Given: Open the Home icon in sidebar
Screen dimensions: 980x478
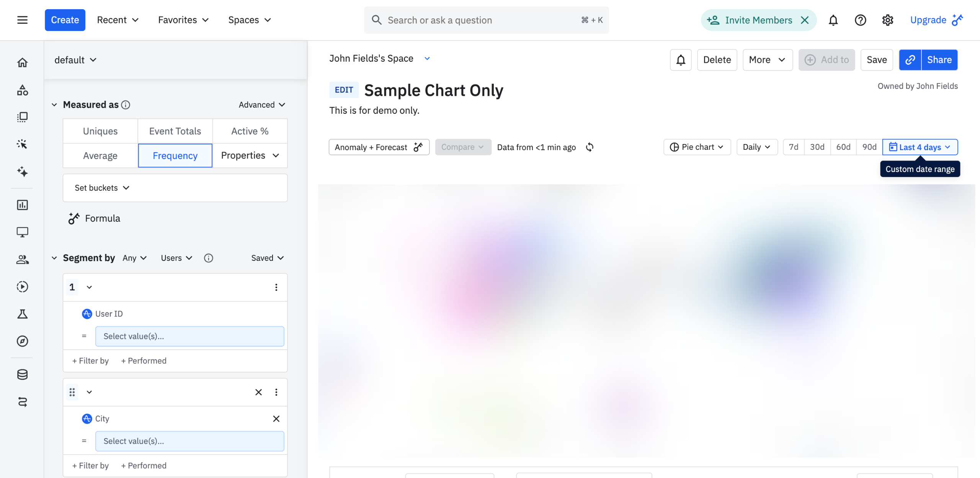Looking at the screenshot, I should [x=22, y=62].
